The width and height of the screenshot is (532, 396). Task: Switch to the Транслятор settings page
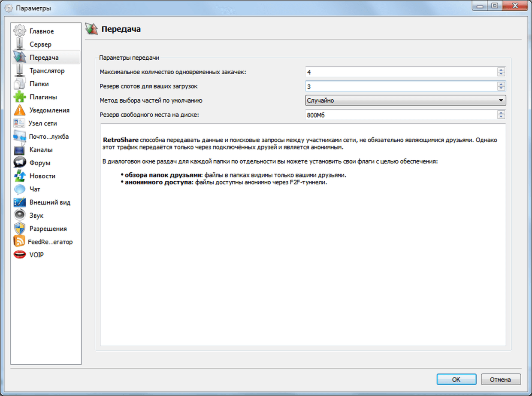pyautogui.click(x=47, y=70)
